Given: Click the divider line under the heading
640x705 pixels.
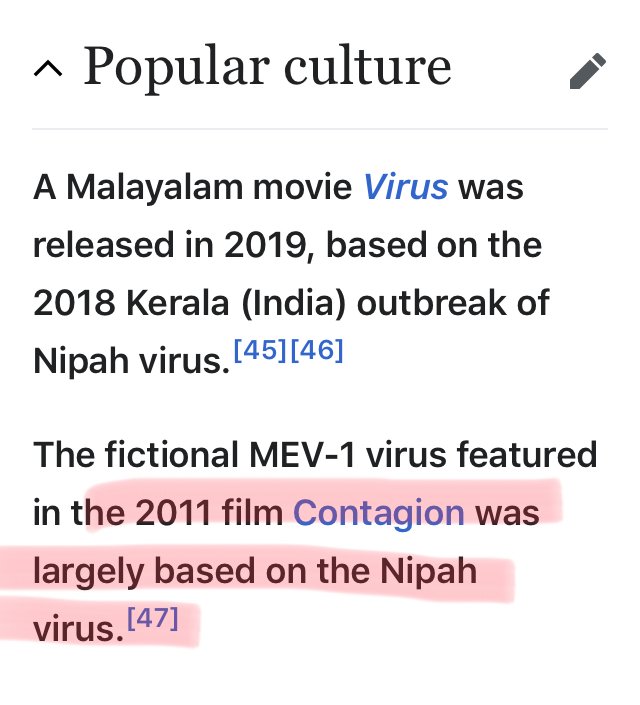Looking at the screenshot, I should [x=320, y=129].
